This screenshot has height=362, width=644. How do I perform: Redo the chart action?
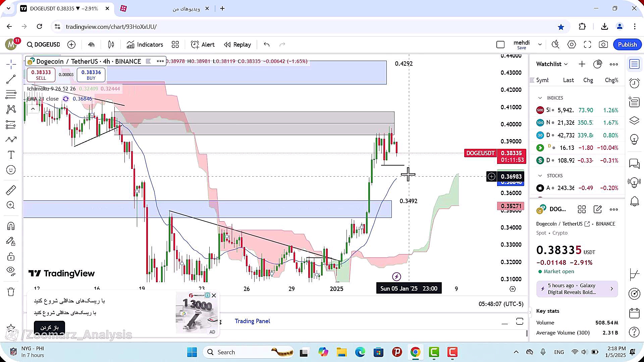click(x=282, y=45)
